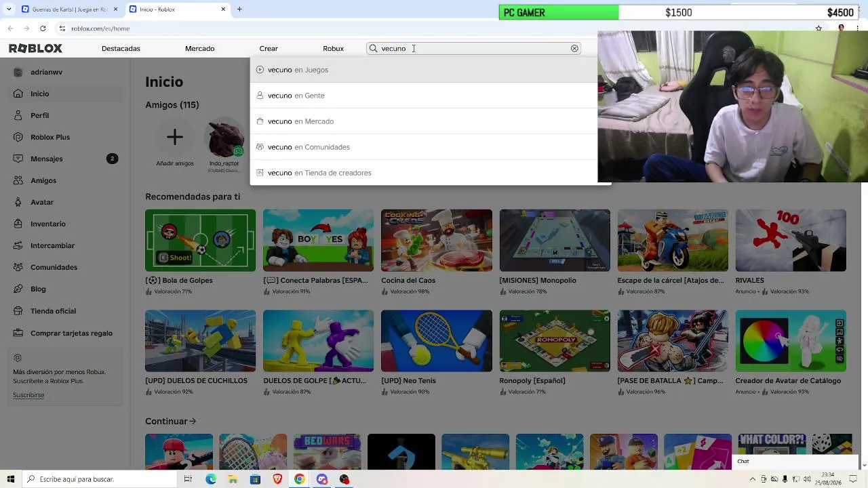Click the Comprar tarjetas regalo icon
The width and height of the screenshot is (868, 488).
tap(18, 333)
